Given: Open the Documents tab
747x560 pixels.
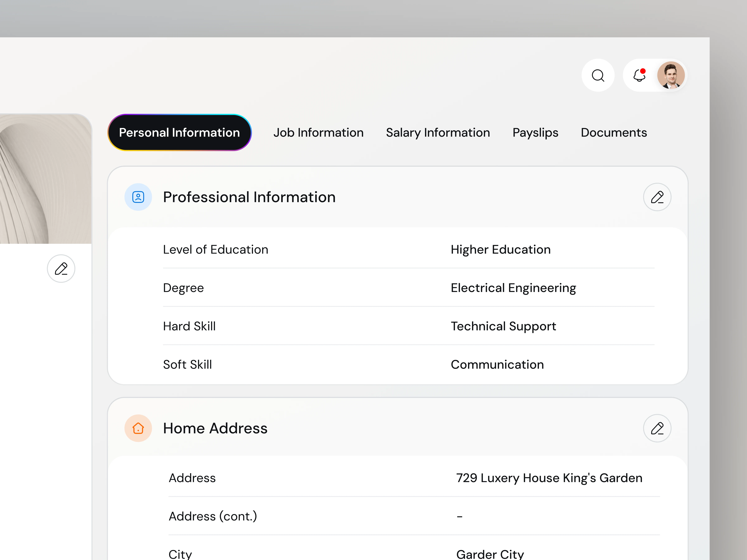Looking at the screenshot, I should [x=614, y=133].
